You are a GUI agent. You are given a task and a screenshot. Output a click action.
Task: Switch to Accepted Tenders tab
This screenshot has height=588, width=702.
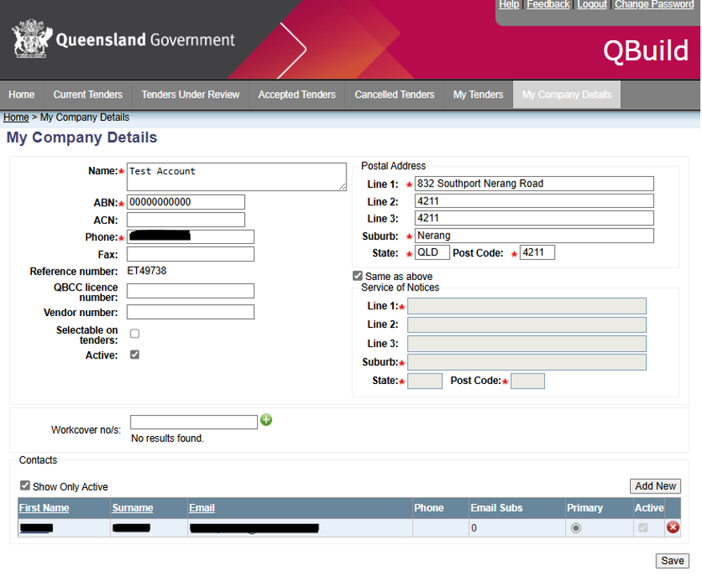(297, 94)
